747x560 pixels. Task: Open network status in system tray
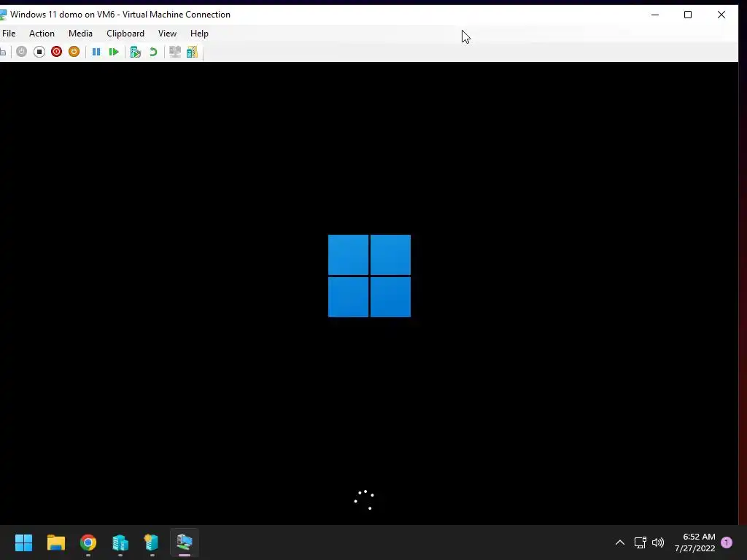(x=640, y=542)
